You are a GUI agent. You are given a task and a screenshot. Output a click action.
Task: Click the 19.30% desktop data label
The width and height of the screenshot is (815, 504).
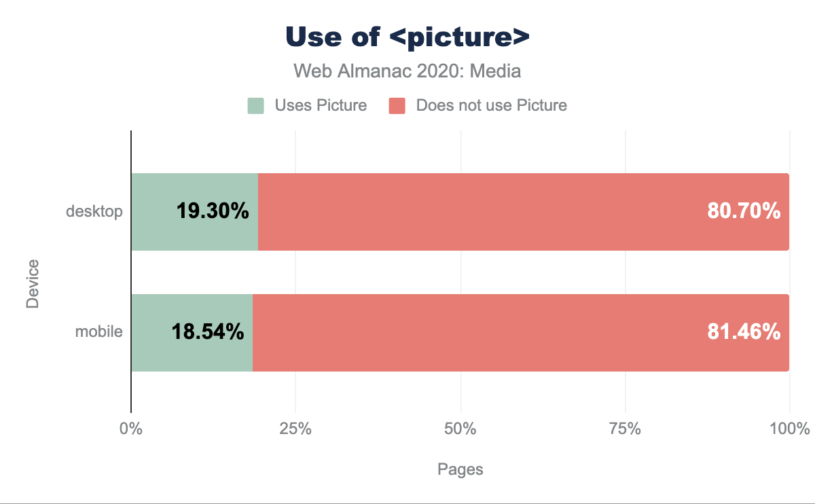coord(213,211)
